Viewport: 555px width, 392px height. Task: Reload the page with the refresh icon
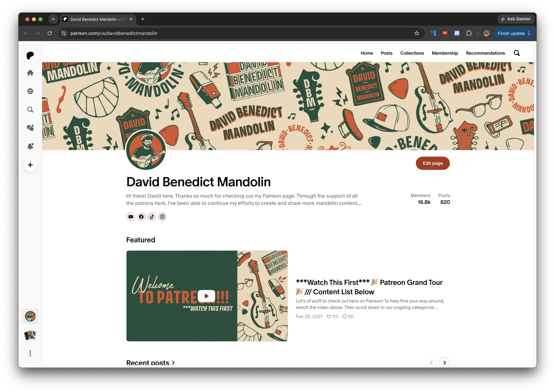coord(50,33)
